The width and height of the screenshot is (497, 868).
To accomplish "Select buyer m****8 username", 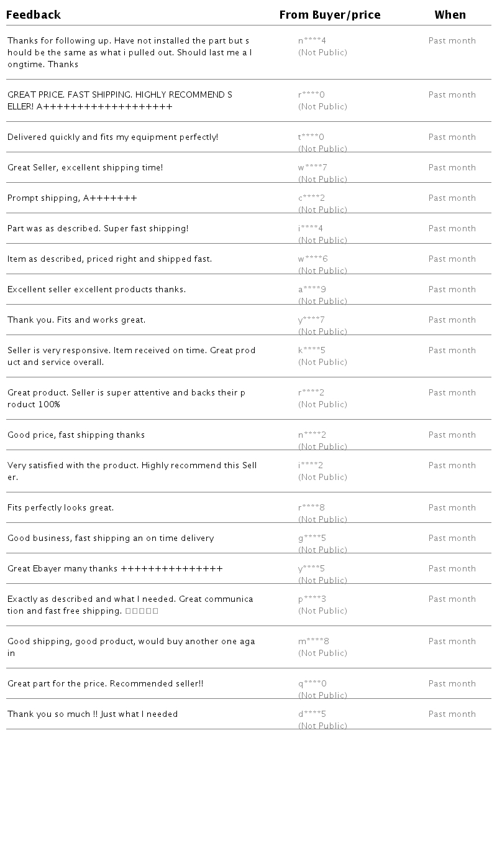I will (314, 642).
